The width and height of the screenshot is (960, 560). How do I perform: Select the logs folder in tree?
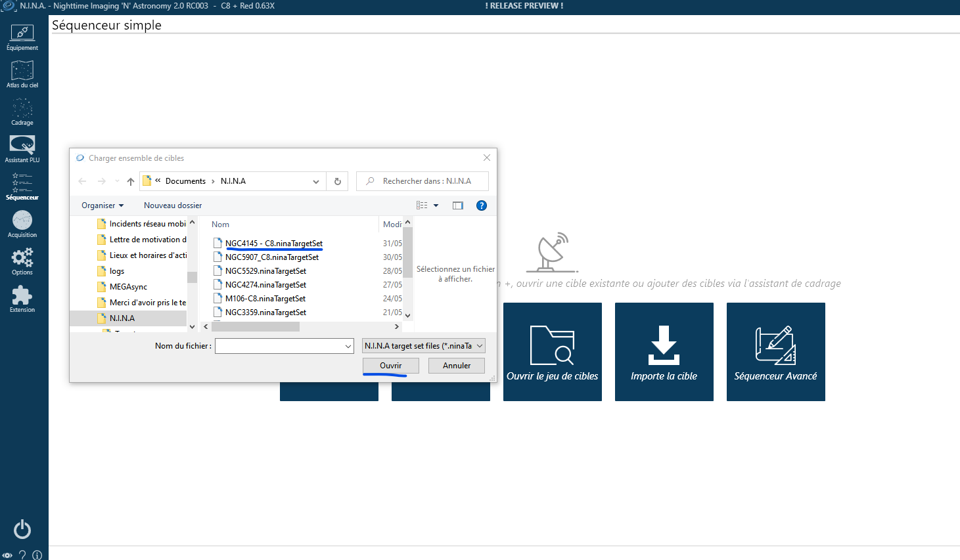coord(110,271)
